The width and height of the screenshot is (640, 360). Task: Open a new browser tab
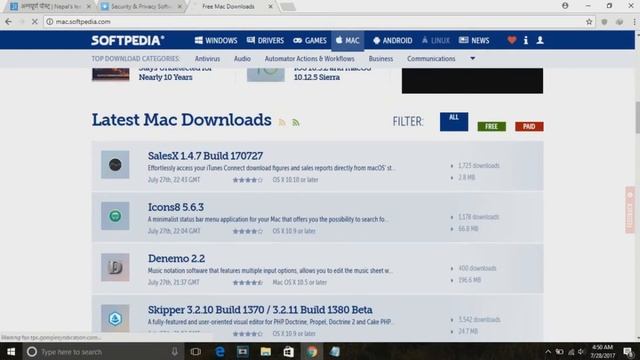pos(288,7)
